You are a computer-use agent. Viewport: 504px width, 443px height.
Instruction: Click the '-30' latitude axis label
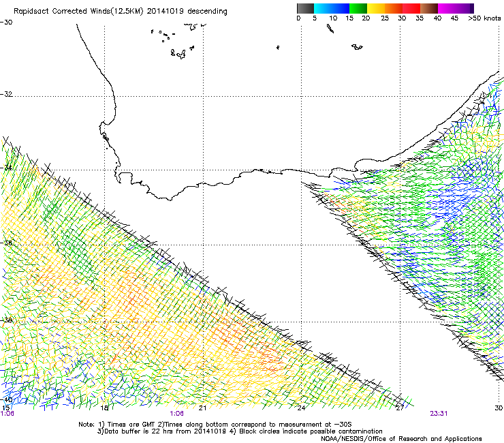(x=6, y=22)
